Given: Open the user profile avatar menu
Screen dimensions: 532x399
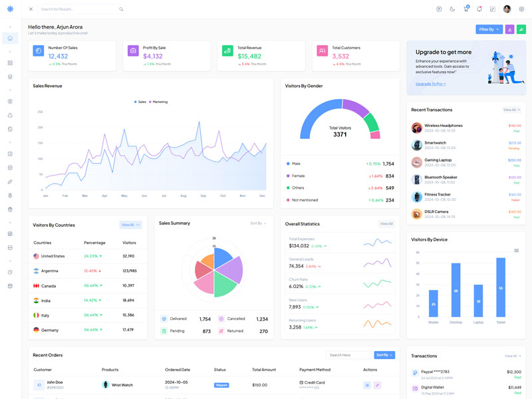Looking at the screenshot, I should 507,9.
